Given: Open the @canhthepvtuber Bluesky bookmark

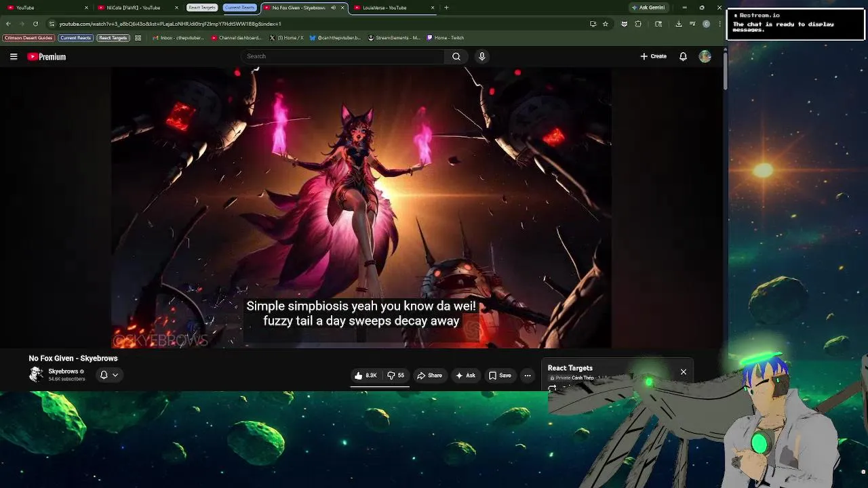Looking at the screenshot, I should pos(336,38).
